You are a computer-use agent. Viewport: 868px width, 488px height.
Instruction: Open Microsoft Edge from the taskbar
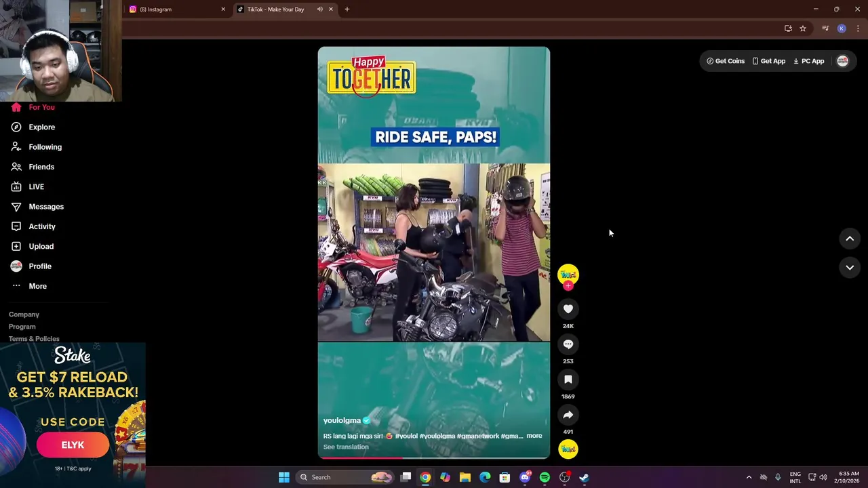tap(485, 477)
